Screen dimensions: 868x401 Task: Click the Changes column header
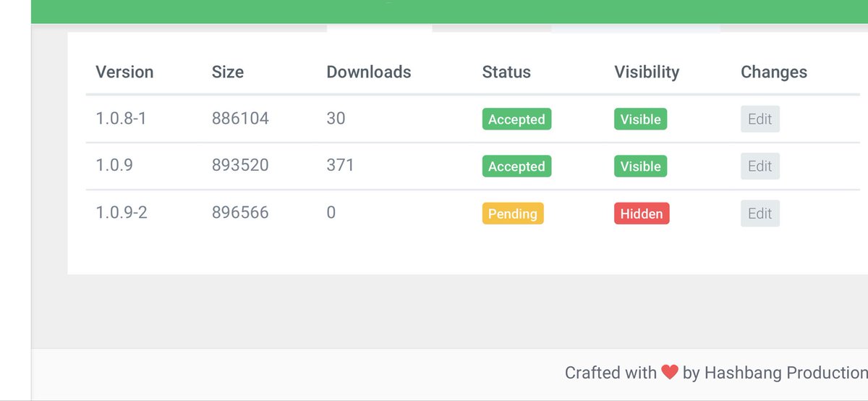(774, 72)
